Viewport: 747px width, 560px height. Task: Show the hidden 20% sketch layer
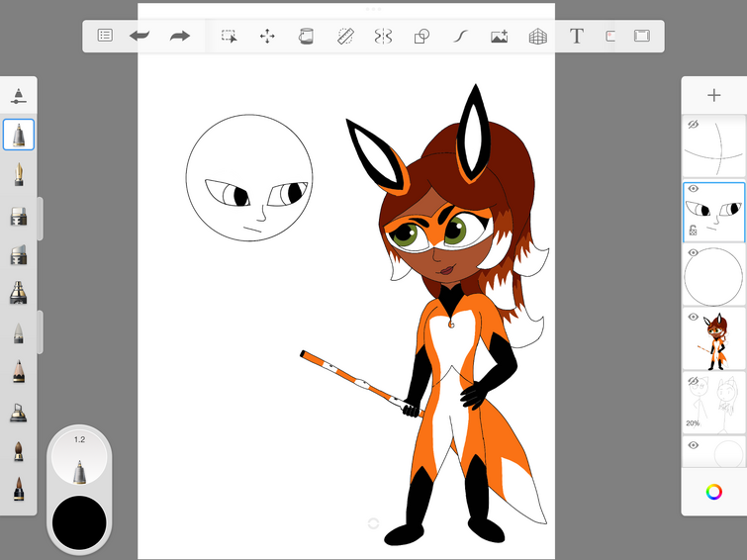694,381
